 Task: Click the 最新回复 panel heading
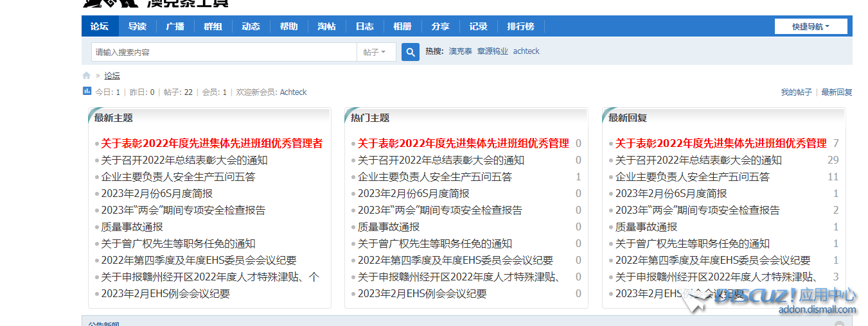628,118
